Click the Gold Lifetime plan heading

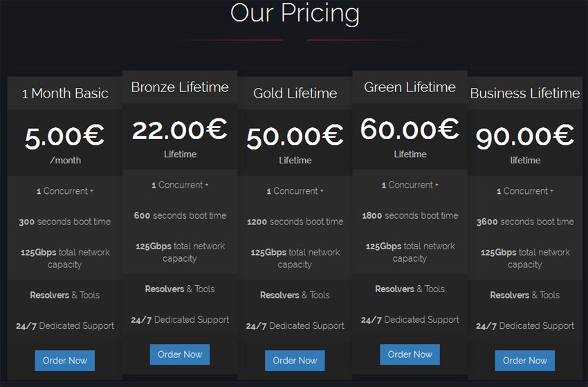point(295,93)
